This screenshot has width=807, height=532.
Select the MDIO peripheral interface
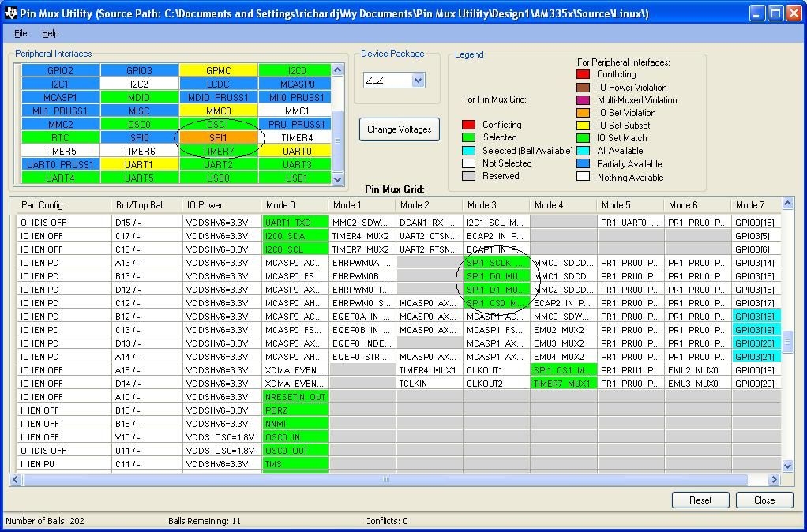click(139, 97)
